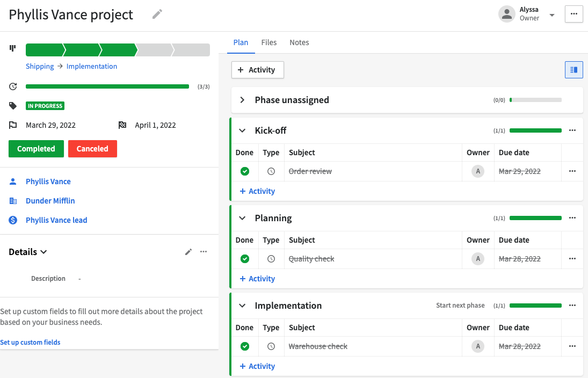Click the Completed button
The width and height of the screenshot is (588, 378).
[x=36, y=148]
